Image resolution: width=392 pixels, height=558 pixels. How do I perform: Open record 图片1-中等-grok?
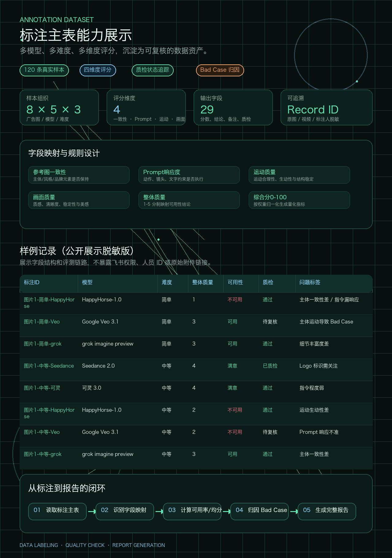[43, 454]
